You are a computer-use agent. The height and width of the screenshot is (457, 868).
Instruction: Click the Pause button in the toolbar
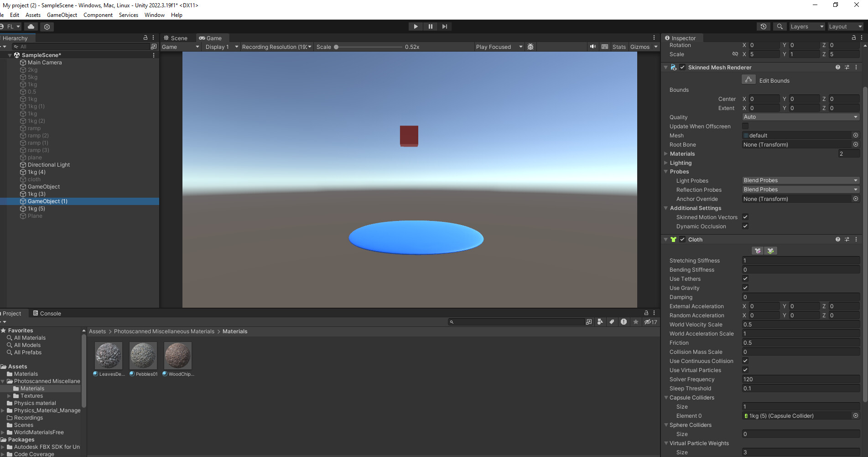(430, 26)
